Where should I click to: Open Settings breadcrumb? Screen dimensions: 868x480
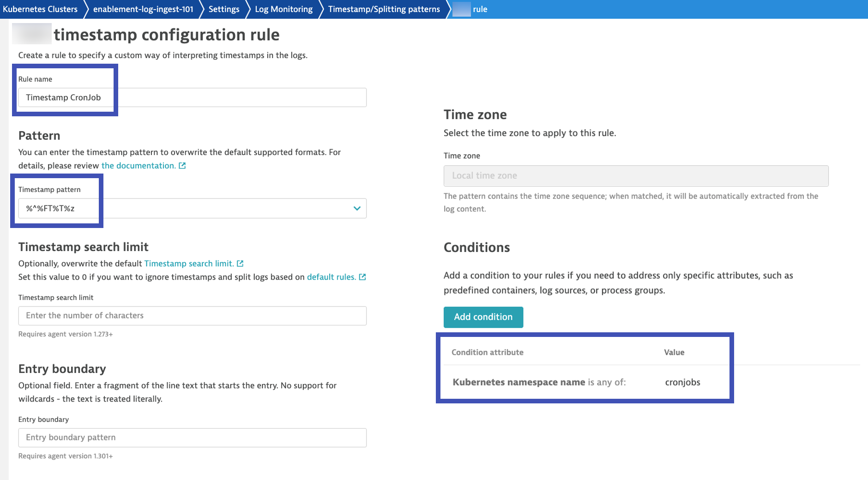224,9
